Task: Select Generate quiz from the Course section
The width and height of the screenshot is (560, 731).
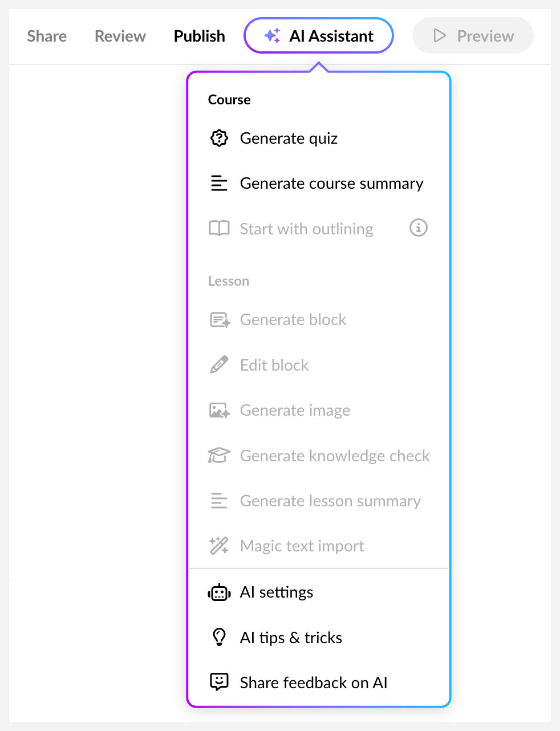Action: coord(289,138)
